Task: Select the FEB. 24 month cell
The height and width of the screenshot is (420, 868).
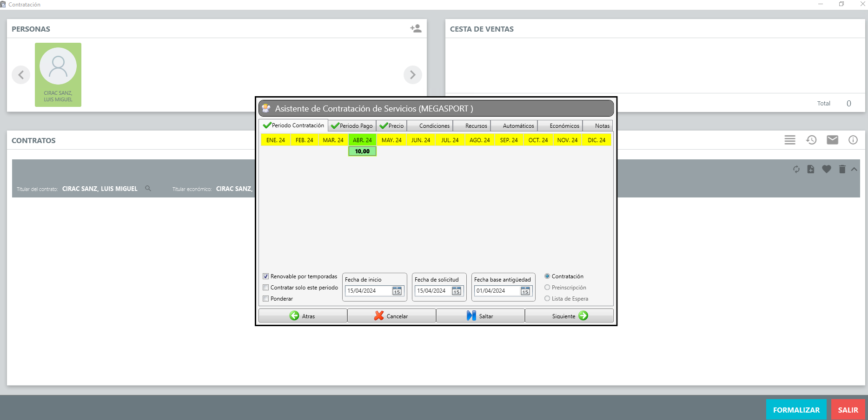Action: pos(305,140)
